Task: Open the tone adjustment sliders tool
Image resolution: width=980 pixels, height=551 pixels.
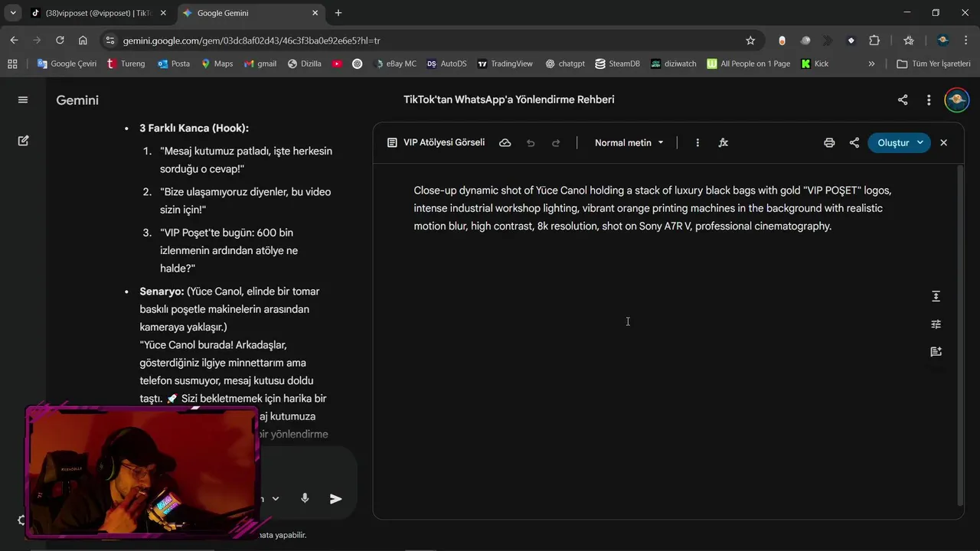Action: pyautogui.click(x=936, y=324)
